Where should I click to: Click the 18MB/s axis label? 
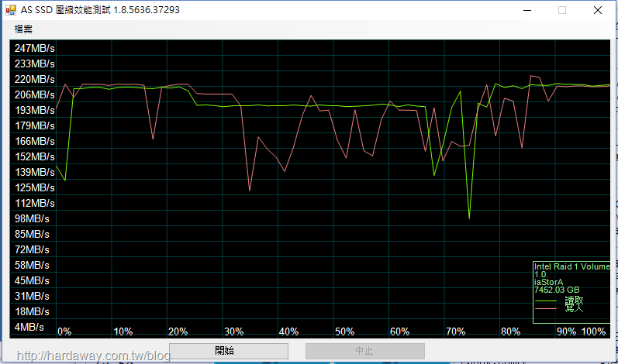pyautogui.click(x=32, y=311)
